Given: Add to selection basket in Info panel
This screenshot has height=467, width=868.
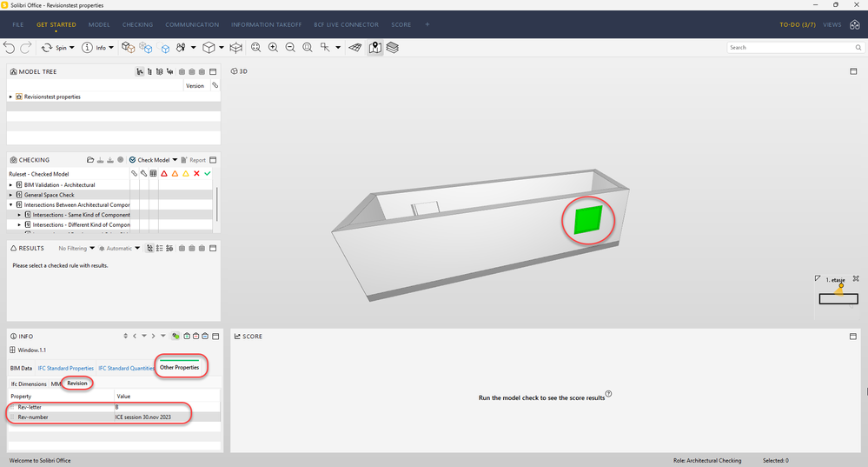Looking at the screenshot, I should tap(187, 337).
